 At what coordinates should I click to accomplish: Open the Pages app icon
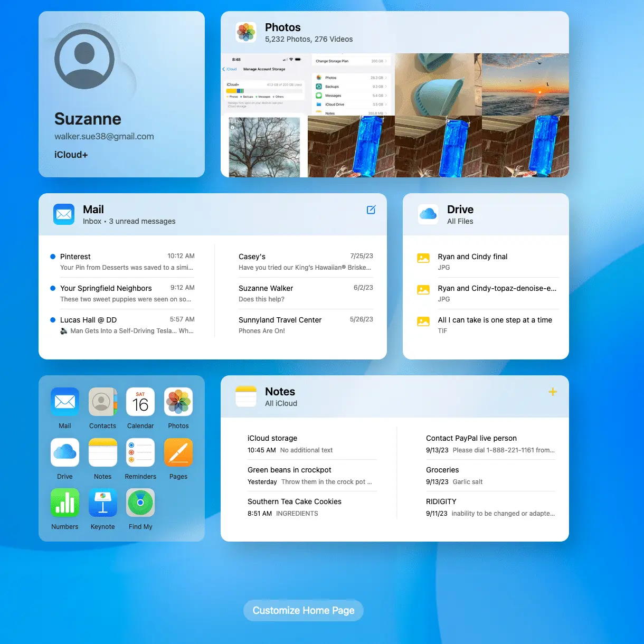click(178, 452)
